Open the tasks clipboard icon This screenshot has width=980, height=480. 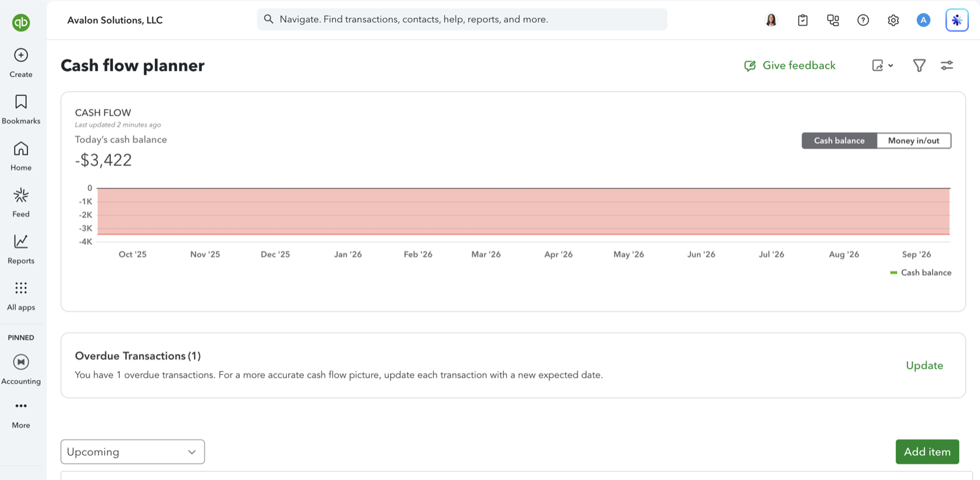802,20
